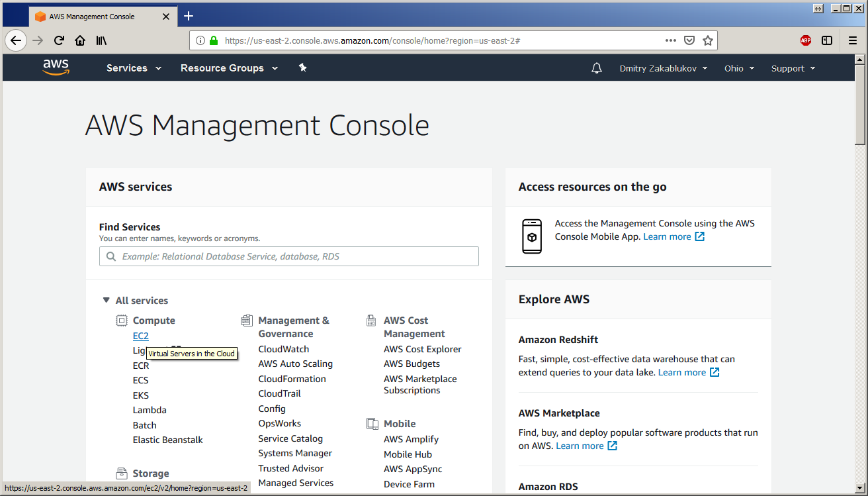This screenshot has width=868, height=496.
Task: Open the EC2 service link
Action: (x=141, y=336)
